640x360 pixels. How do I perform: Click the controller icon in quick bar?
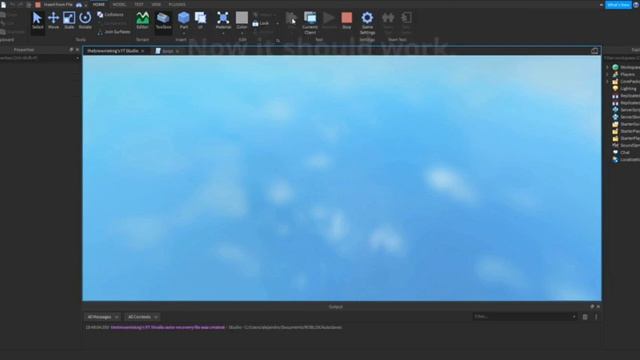tap(79, 4)
